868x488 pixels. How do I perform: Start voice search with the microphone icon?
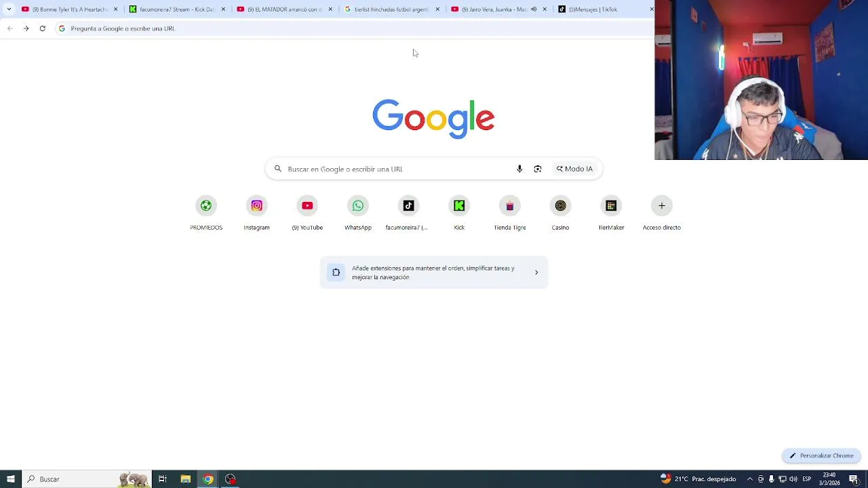click(x=519, y=169)
